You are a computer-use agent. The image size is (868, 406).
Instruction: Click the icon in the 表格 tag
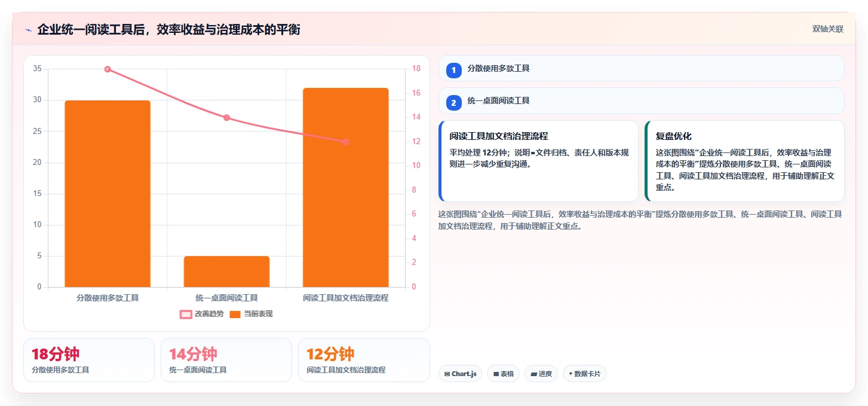click(496, 374)
